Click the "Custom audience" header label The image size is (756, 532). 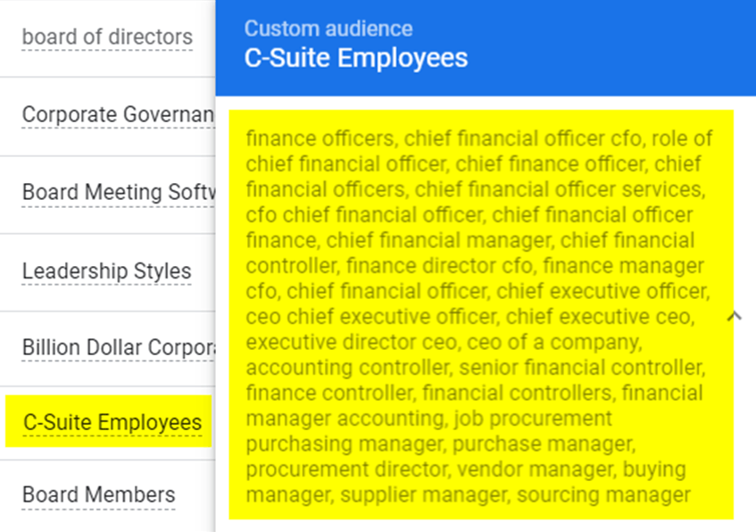click(x=328, y=29)
